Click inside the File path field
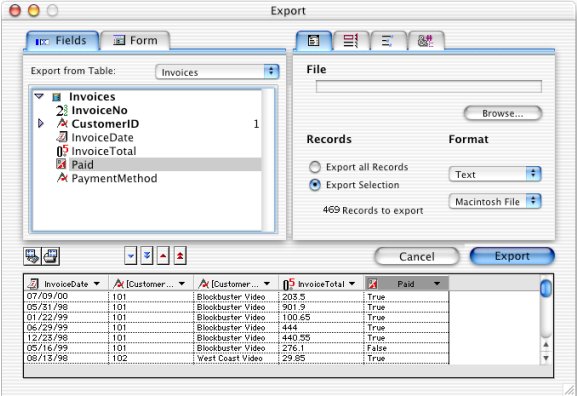Image resolution: width=577 pixels, height=396 pixels. point(429,86)
